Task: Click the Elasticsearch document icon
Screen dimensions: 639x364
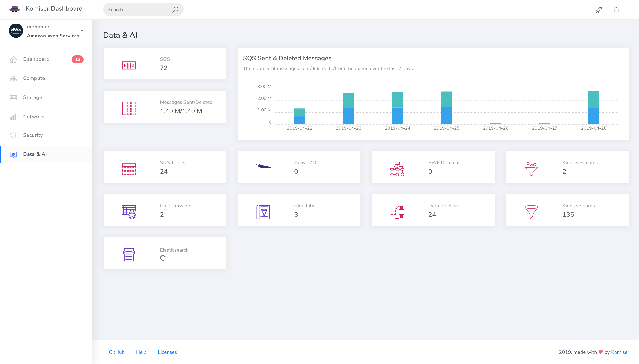Action: pyautogui.click(x=129, y=255)
